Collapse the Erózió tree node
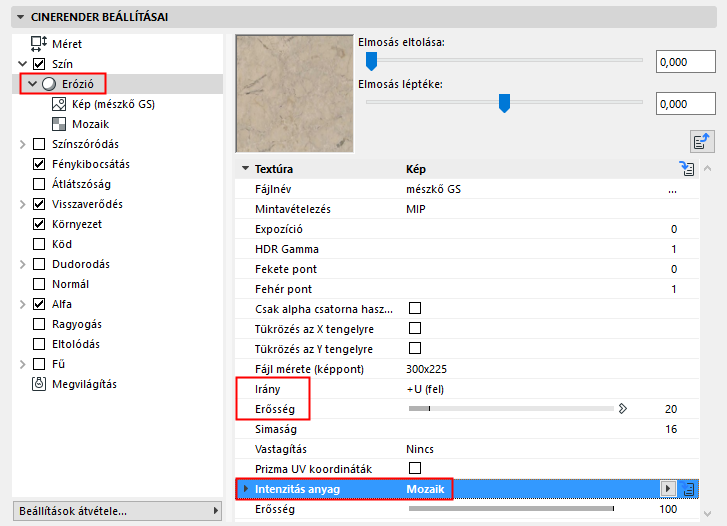This screenshot has height=526, width=727. pyautogui.click(x=32, y=84)
